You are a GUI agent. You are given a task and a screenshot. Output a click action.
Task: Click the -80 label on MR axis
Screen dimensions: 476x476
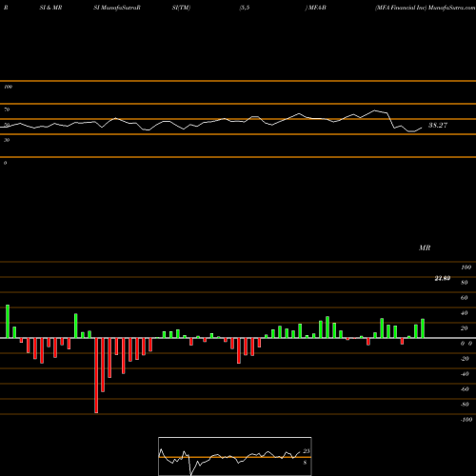[x=465, y=405]
